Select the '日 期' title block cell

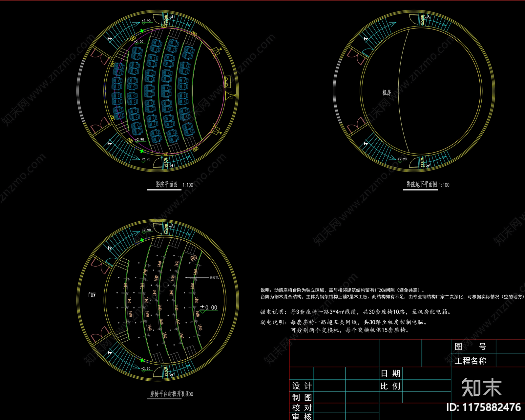coord(390,373)
